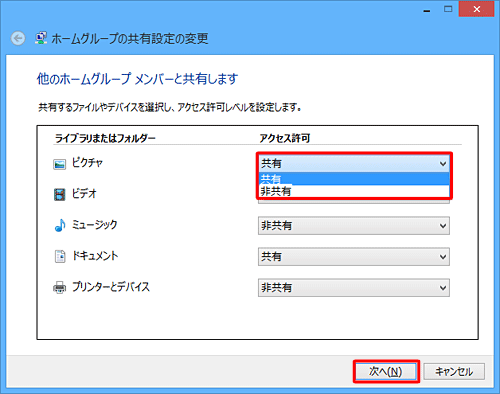
Task: Click the back arrow button
Action: click(18, 38)
